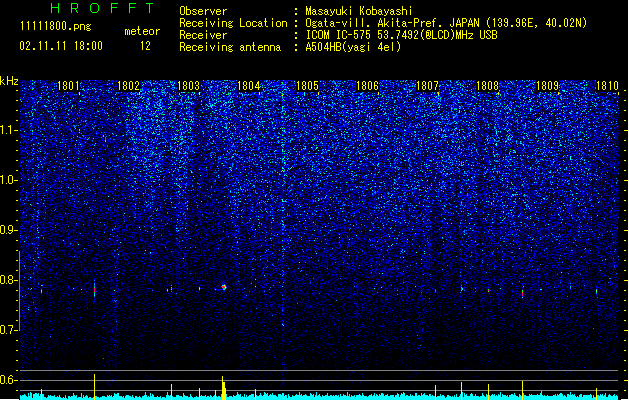Click the 1804 time marker

tap(248, 86)
